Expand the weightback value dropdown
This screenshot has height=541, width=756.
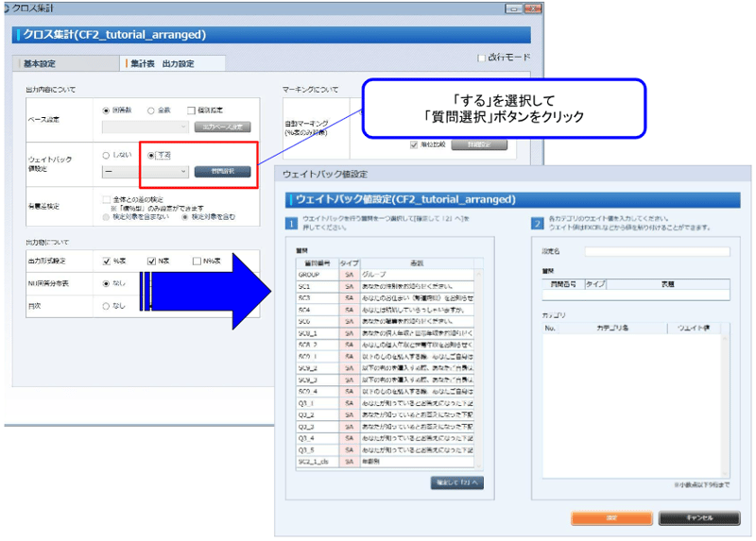pos(145,172)
